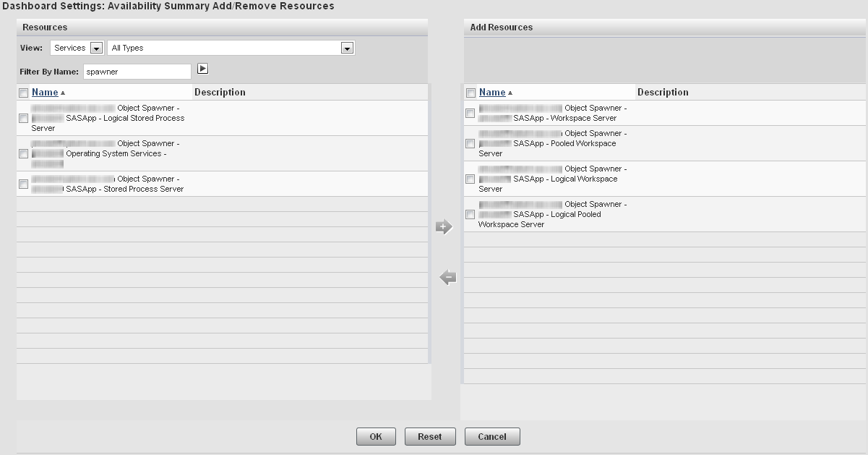Check the SASApp - Workspace Server entry

470,113
